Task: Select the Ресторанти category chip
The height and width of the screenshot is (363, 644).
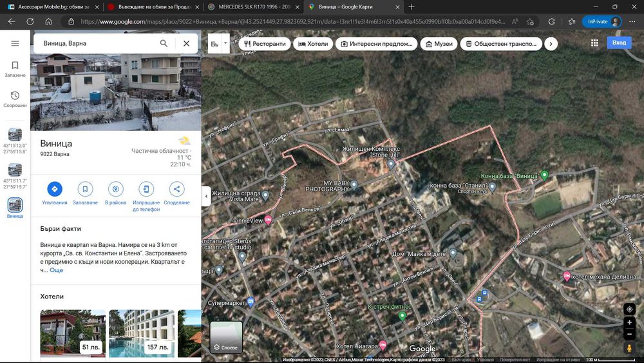Action: [265, 44]
